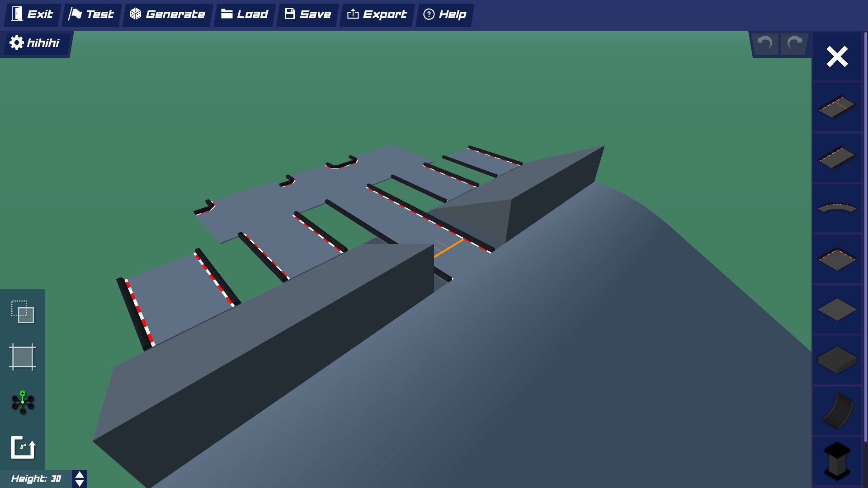The image size is (868, 488).
Task: Decrease height with the down arrow
Action: coord(80,483)
